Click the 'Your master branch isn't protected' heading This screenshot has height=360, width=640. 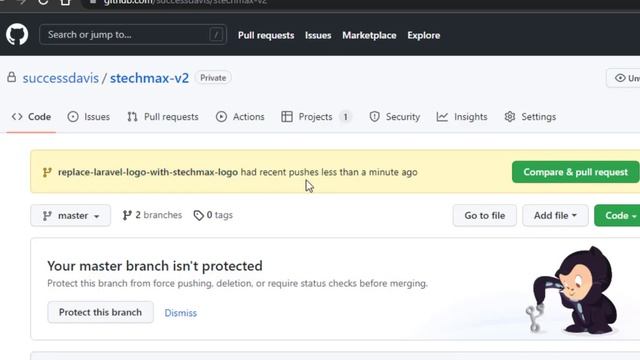coord(155,266)
